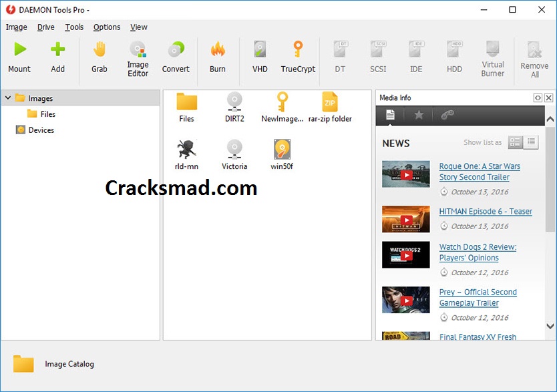The width and height of the screenshot is (557, 392).
Task: Open the Burn flame tool
Action: pyautogui.click(x=218, y=49)
